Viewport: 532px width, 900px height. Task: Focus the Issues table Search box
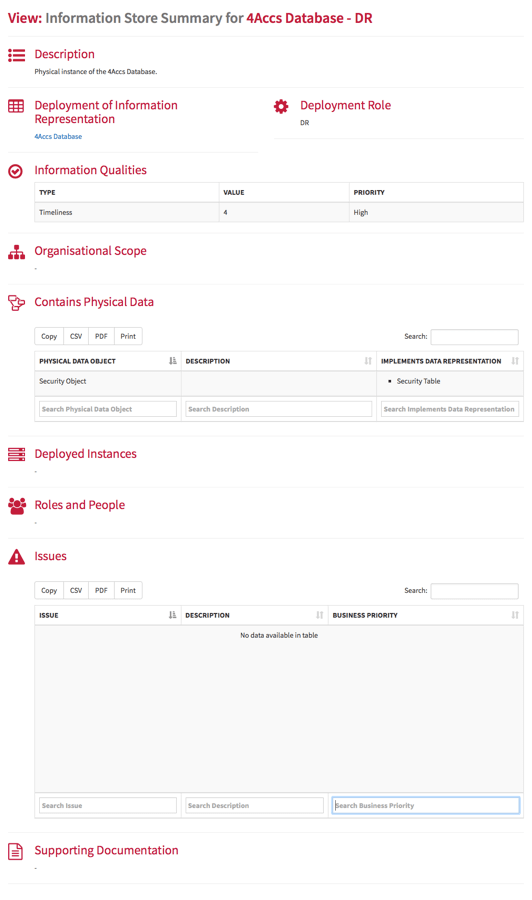click(475, 591)
